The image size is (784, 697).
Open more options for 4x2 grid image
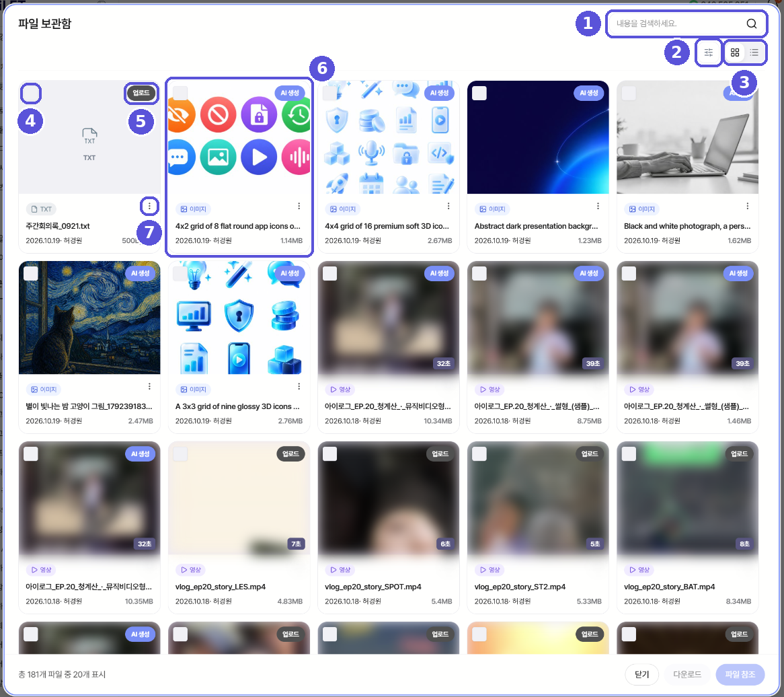click(x=299, y=206)
